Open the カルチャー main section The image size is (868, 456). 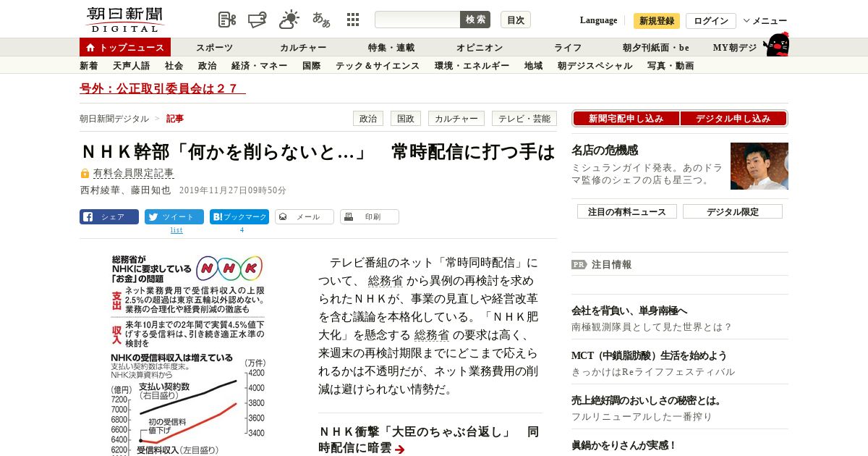tap(303, 48)
